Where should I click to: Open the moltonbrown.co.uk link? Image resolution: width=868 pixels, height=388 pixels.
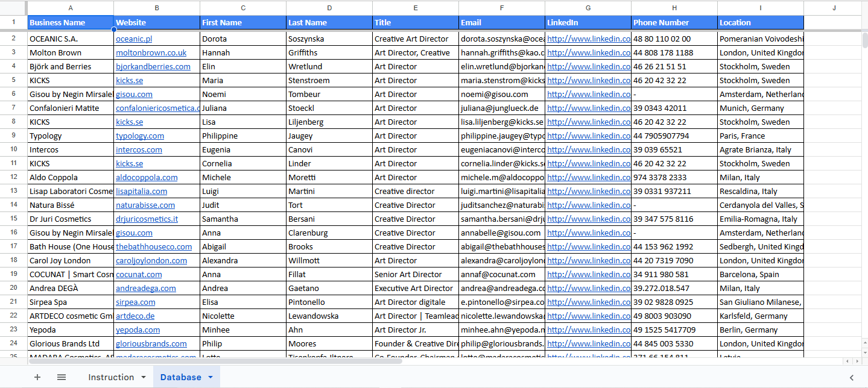(151, 52)
